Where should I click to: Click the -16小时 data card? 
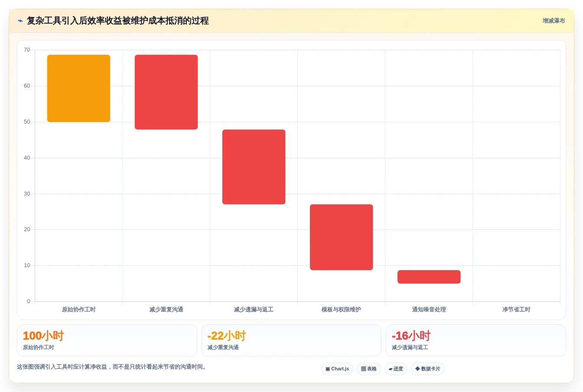476,340
